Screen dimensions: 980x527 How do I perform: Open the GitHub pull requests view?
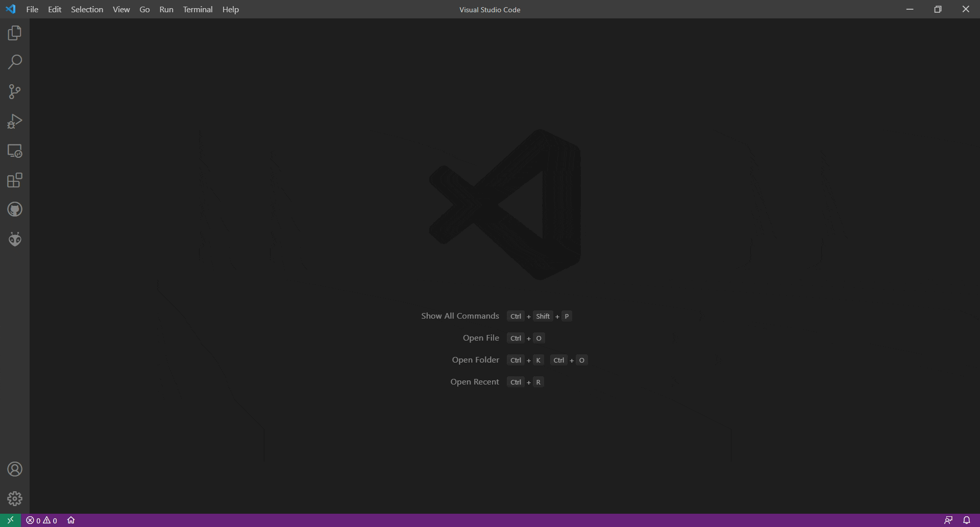pyautogui.click(x=15, y=209)
